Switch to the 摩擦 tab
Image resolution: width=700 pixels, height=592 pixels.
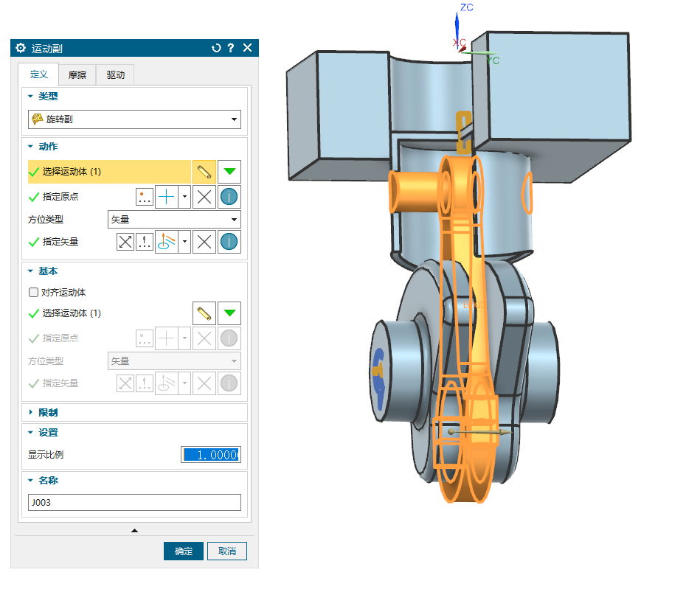77,75
